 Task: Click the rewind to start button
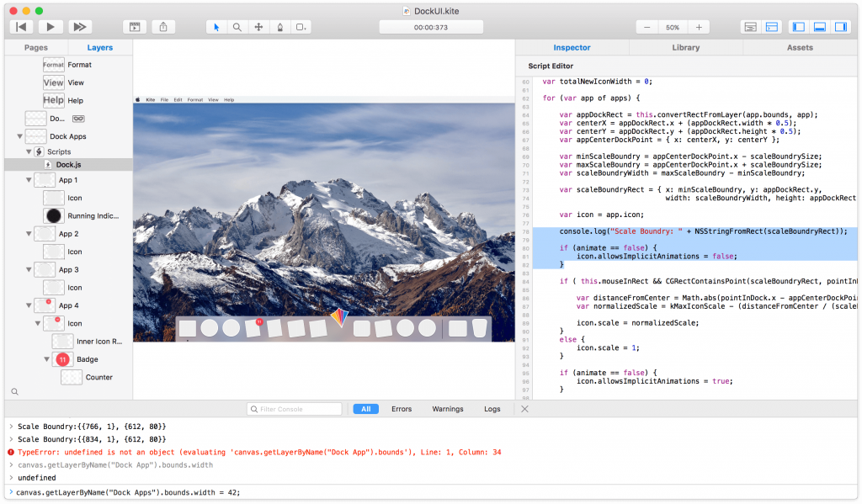click(x=21, y=27)
